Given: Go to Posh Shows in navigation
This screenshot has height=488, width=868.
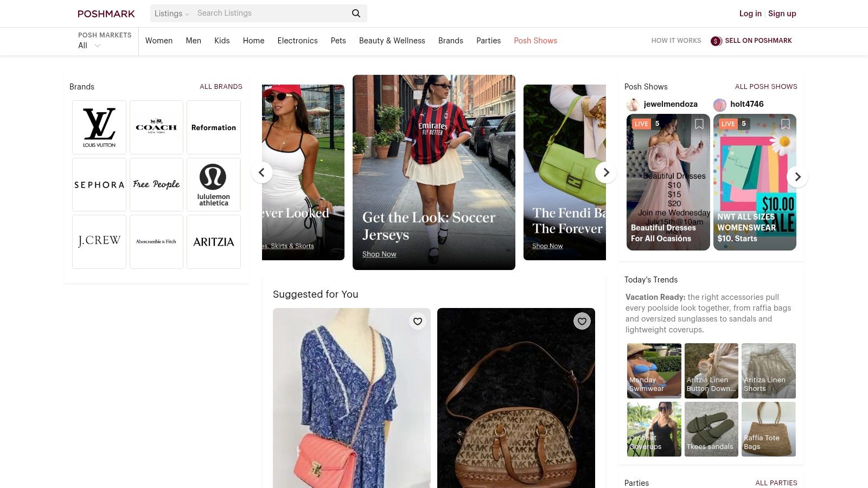Looking at the screenshot, I should (535, 41).
